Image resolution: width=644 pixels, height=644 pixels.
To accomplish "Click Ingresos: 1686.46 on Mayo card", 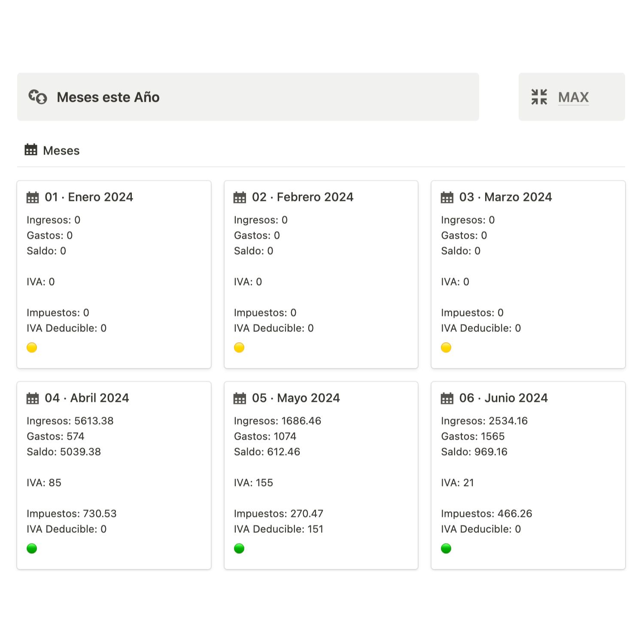I will (277, 421).
